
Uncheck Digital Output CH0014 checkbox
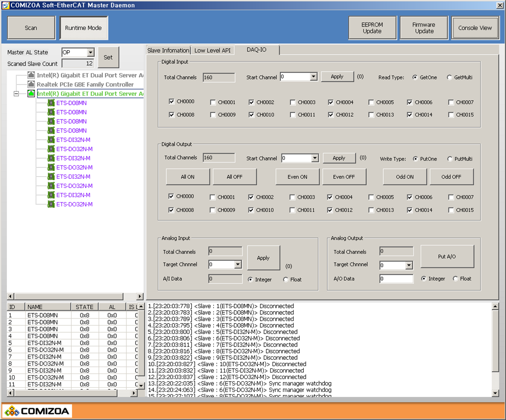pos(409,210)
